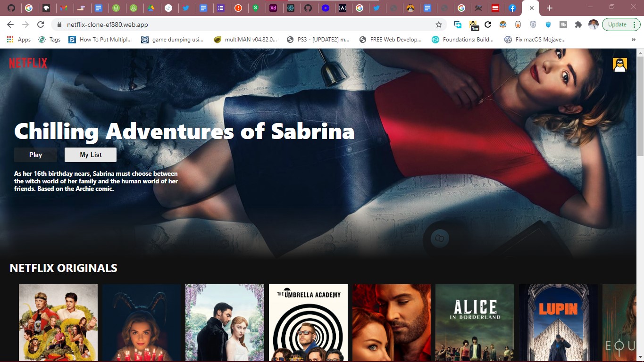This screenshot has width=644, height=362.
Task: Open the Chrome Update menu
Action: (621, 25)
